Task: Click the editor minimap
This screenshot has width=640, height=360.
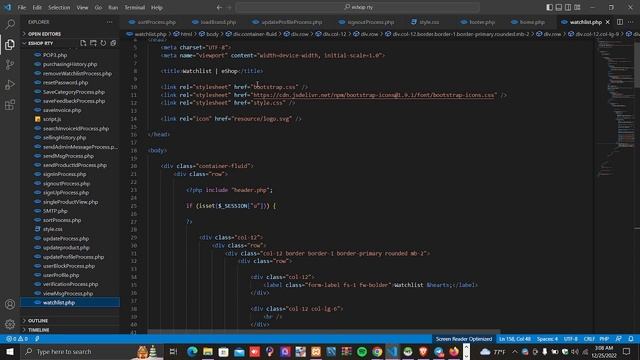Action: click(616, 110)
